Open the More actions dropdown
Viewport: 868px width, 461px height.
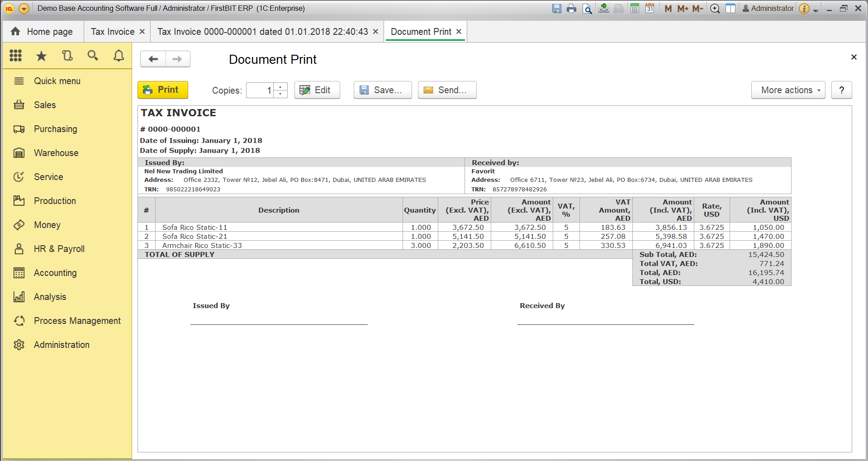click(788, 90)
